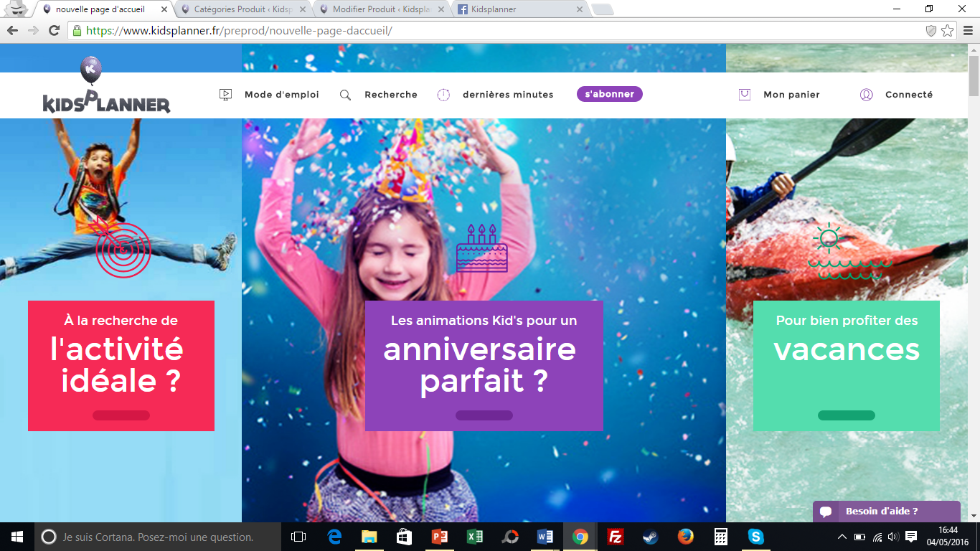Click the Kidsplanner balloon logo

[106, 88]
